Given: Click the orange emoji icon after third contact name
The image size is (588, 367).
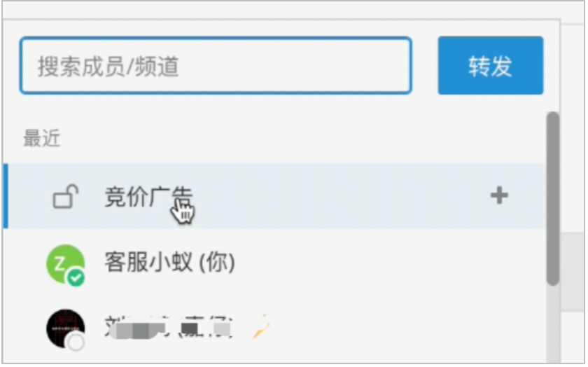Looking at the screenshot, I should coord(261,326).
